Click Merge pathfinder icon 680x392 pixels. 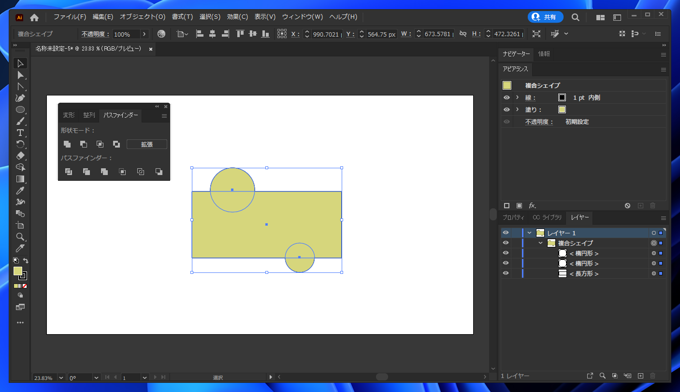[105, 172]
